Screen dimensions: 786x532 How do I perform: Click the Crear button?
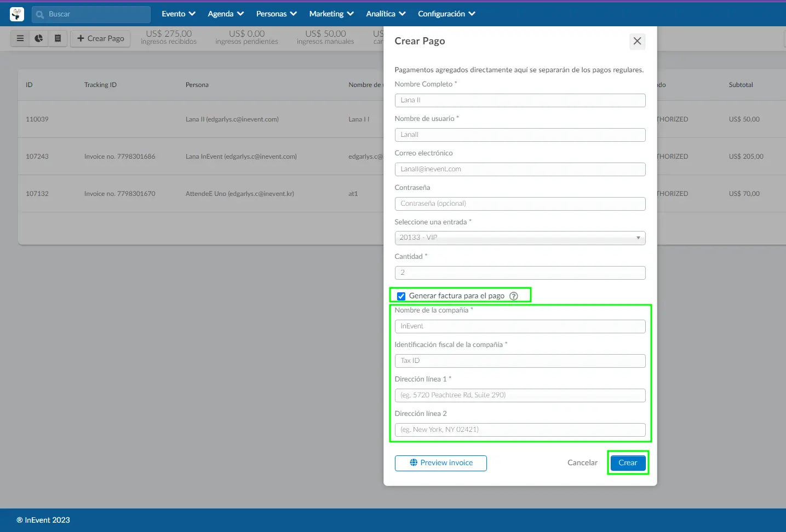(628, 462)
